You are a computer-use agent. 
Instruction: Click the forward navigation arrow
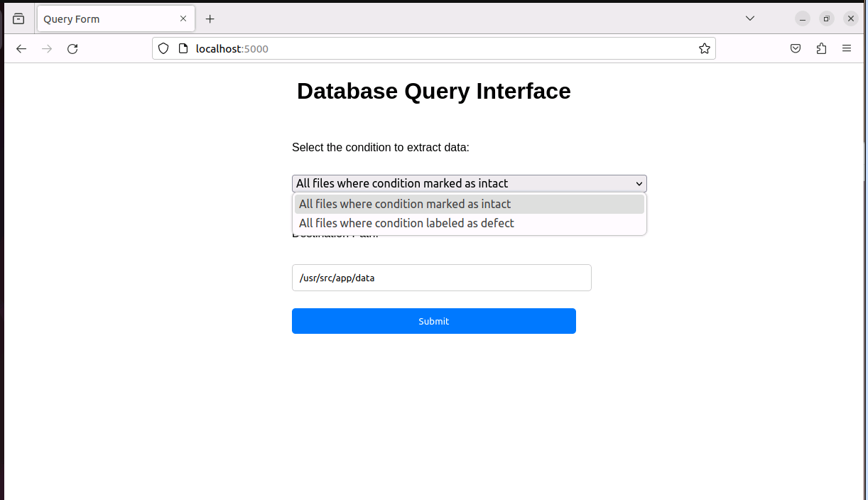[47, 49]
